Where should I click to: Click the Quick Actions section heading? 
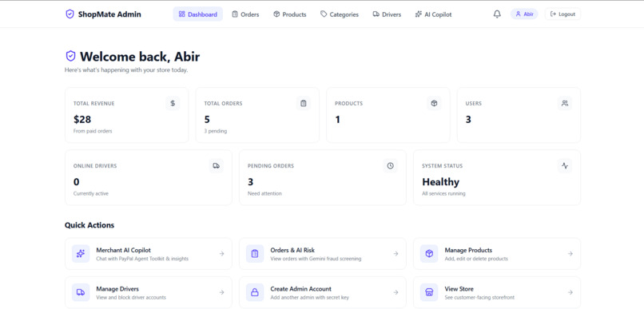pyautogui.click(x=89, y=225)
